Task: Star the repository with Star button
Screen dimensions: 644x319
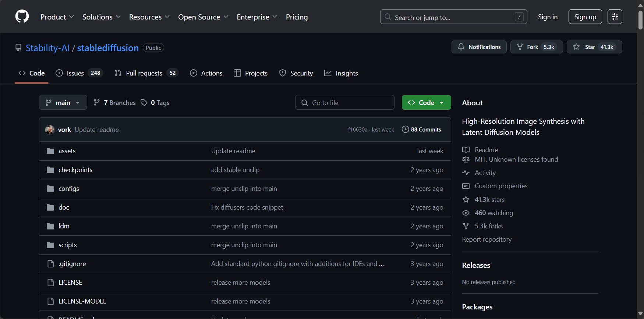Action: click(594, 47)
